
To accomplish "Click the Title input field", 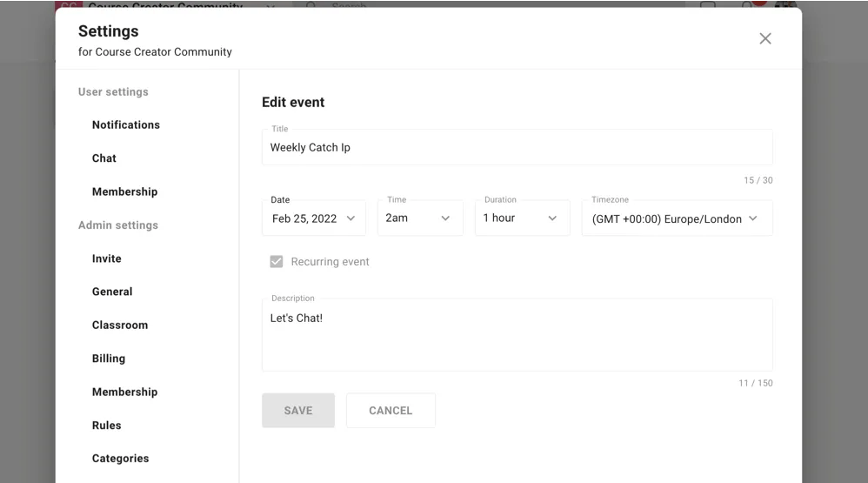I will click(x=517, y=147).
